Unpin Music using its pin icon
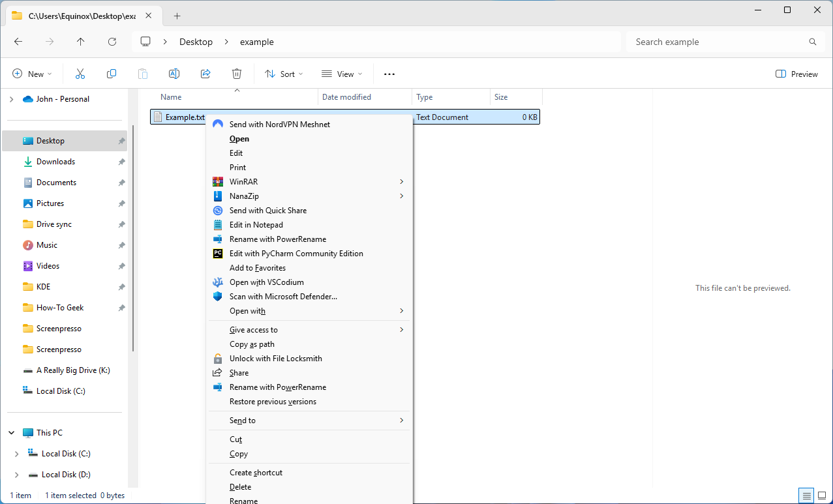833x504 pixels. 121,245
